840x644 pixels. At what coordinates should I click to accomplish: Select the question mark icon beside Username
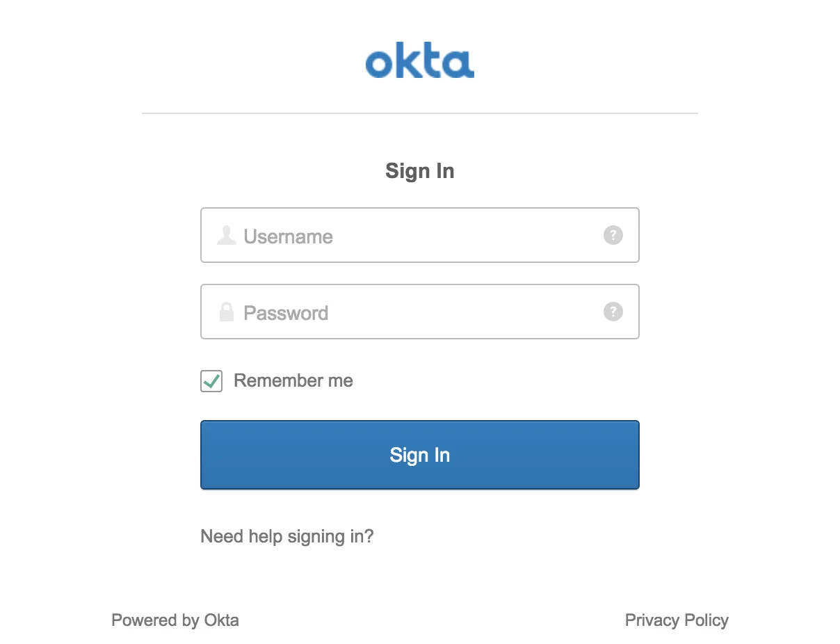613,235
